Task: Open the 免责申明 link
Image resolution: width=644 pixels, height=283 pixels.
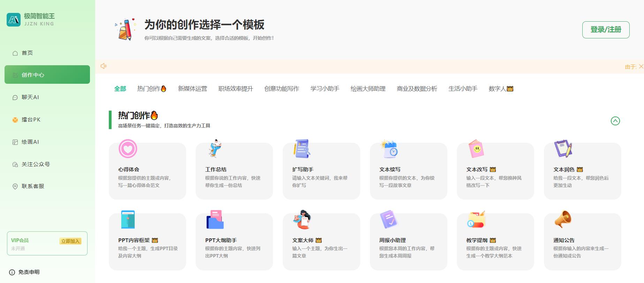Action: tap(29, 272)
